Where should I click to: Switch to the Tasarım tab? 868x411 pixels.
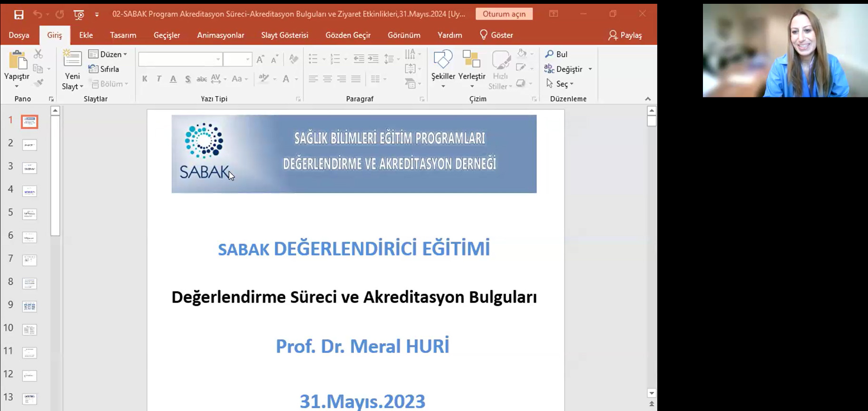[x=123, y=35]
